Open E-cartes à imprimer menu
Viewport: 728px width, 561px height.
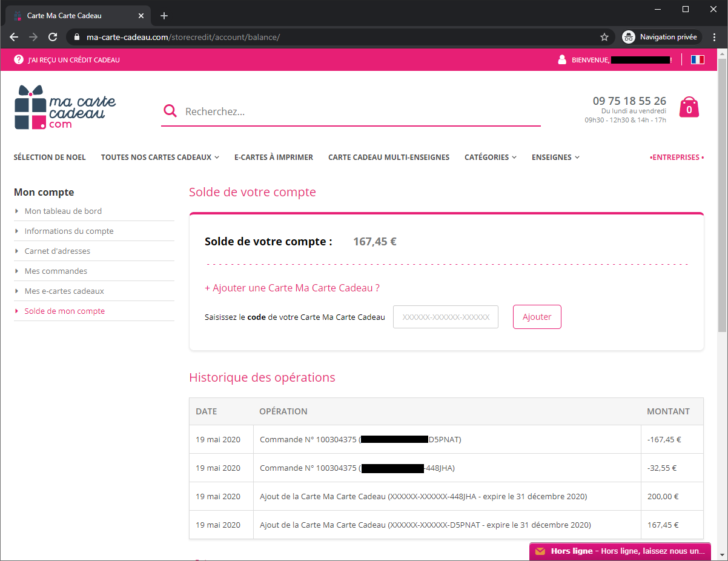pos(274,157)
